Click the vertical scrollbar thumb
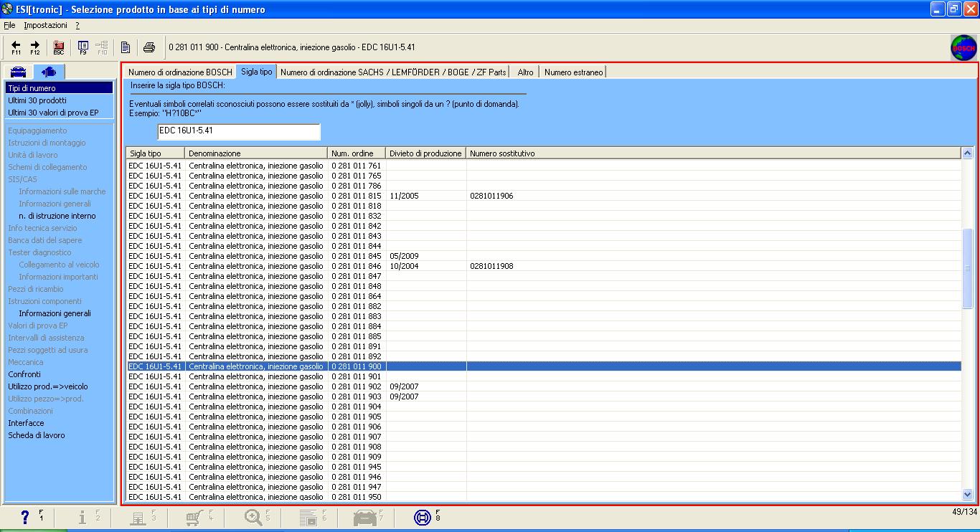The height and width of the screenshot is (532, 980). tap(967, 268)
